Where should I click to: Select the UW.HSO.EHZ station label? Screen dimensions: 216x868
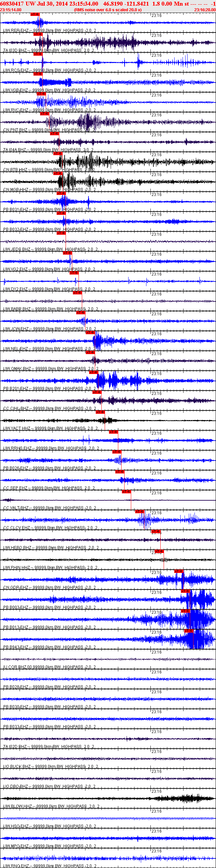[x=49, y=826]
